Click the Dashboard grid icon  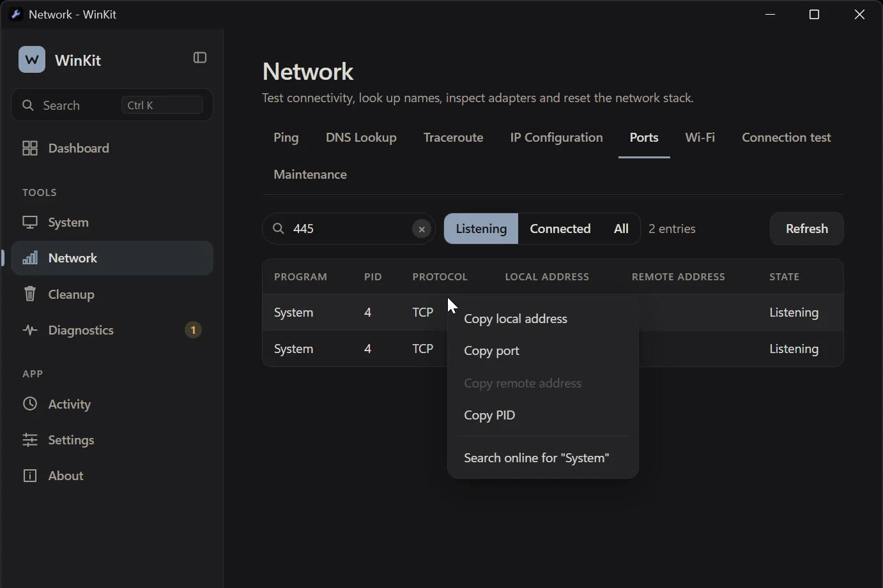point(30,148)
